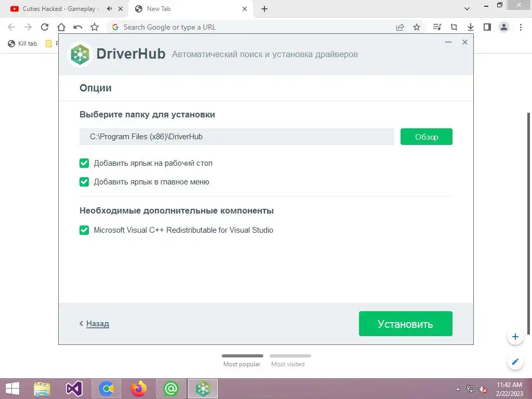532x399 pixels.
Task: Go back via Назад link
Action: [x=97, y=324]
